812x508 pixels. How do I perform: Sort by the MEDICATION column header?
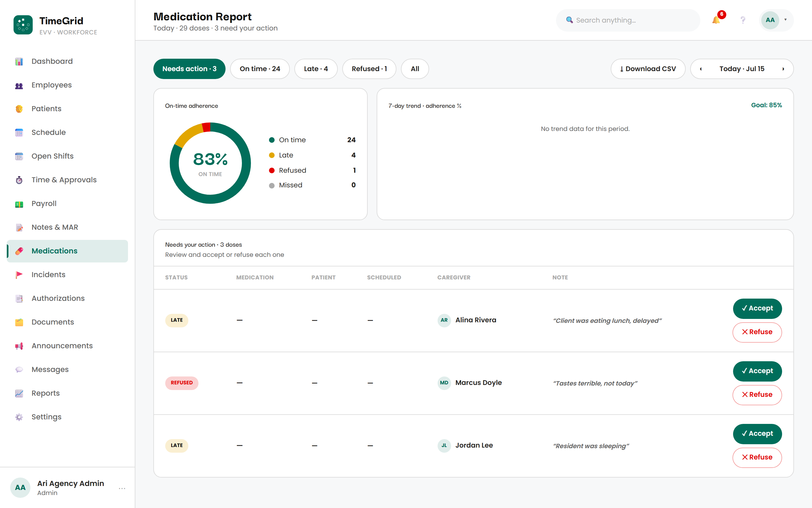[x=255, y=277]
